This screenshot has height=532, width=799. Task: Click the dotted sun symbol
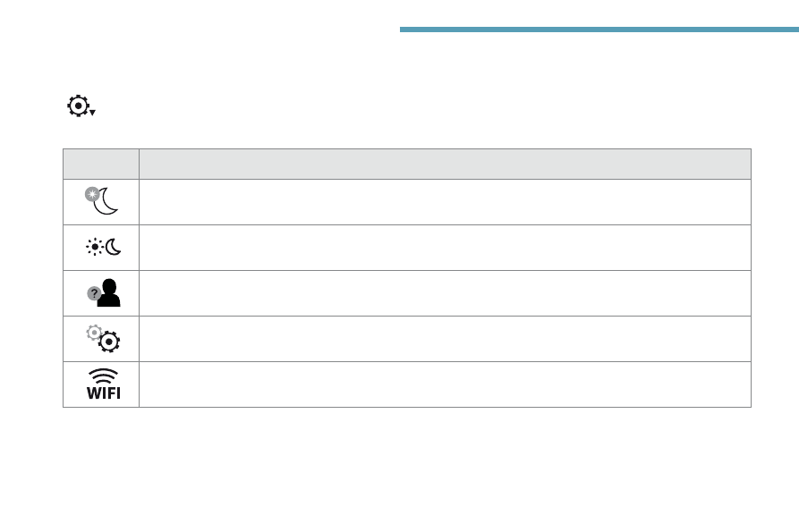coord(95,247)
